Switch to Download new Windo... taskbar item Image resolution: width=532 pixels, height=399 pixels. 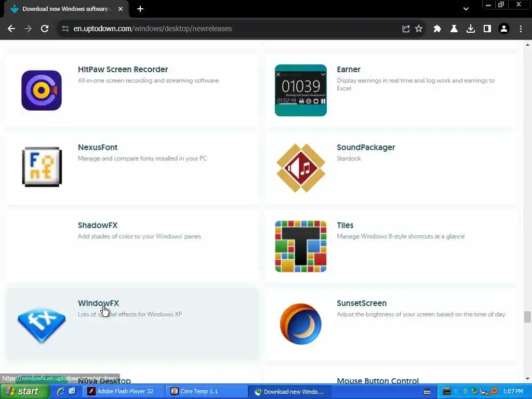pos(290,392)
